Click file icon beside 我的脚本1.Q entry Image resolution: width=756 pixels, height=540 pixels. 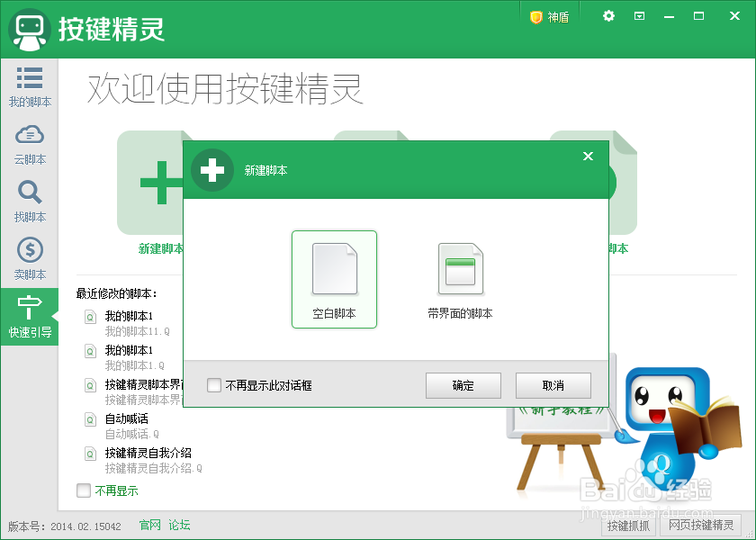pyautogui.click(x=90, y=351)
